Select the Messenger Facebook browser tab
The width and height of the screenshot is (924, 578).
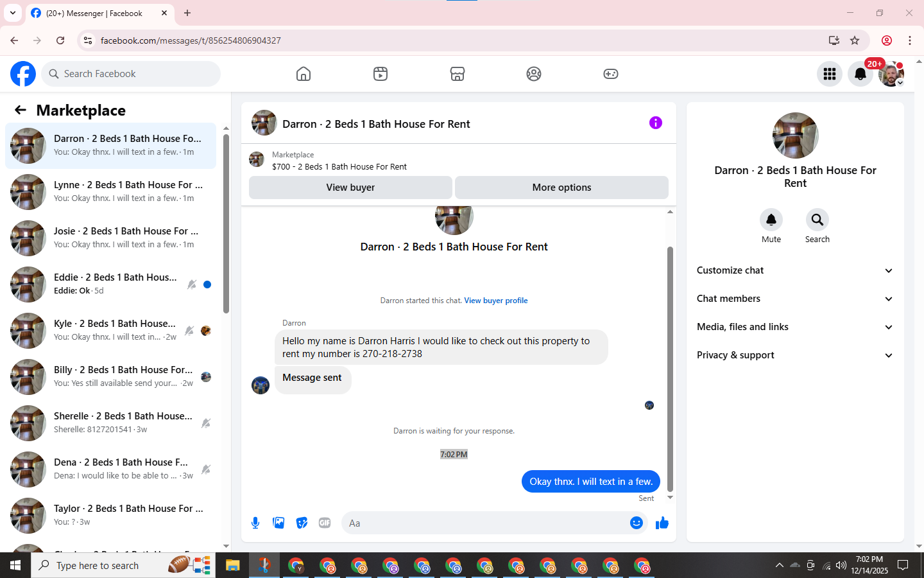99,13
